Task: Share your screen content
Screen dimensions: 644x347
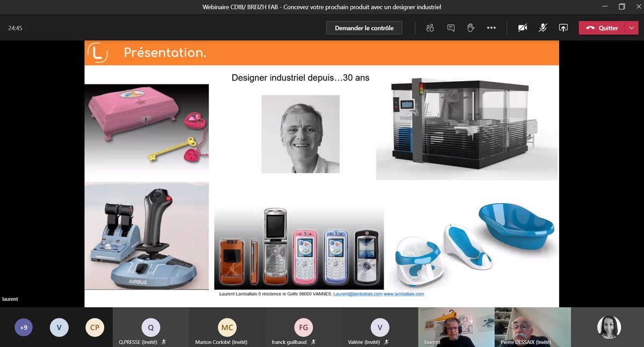Action: click(563, 28)
